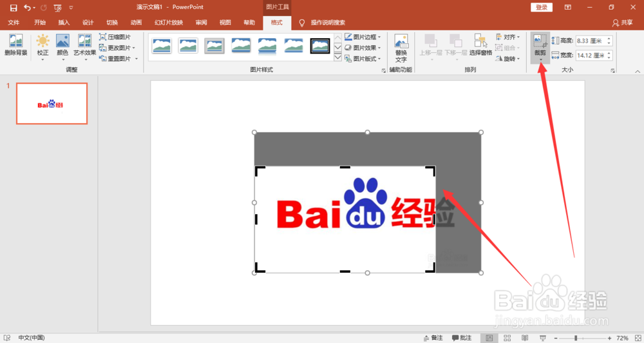Toggle 批注 comments pane in status bar
644x343 pixels.
(462, 338)
